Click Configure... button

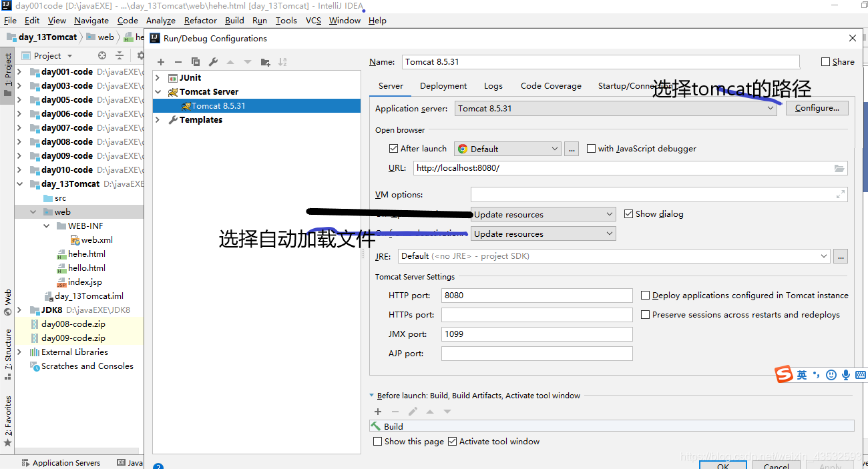817,108
